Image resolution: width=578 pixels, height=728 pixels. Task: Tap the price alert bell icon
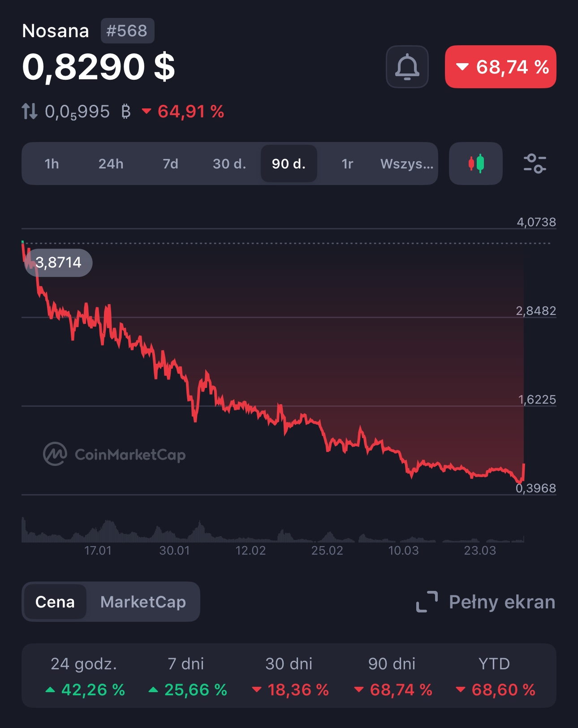pos(407,67)
